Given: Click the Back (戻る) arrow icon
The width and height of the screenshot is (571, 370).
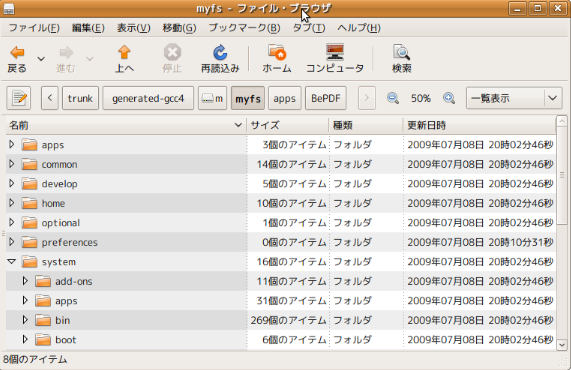Looking at the screenshot, I should 17,53.
